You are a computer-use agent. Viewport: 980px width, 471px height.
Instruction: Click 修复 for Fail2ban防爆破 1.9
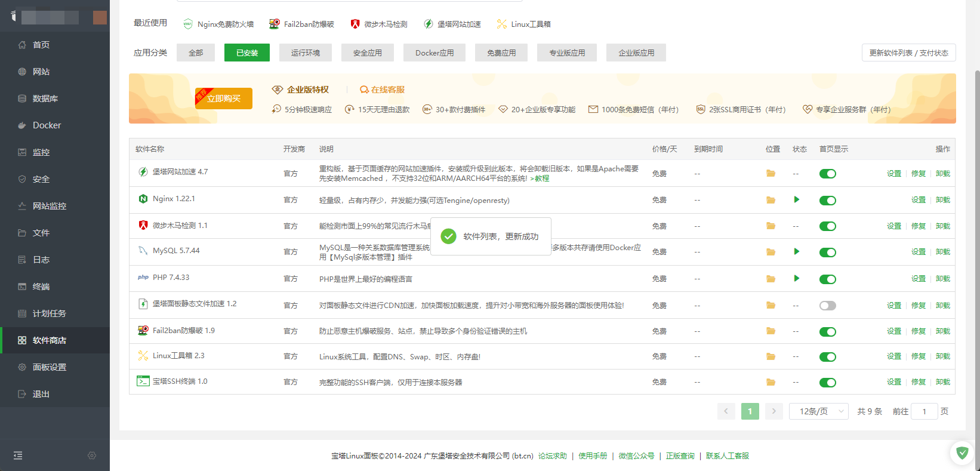919,331
